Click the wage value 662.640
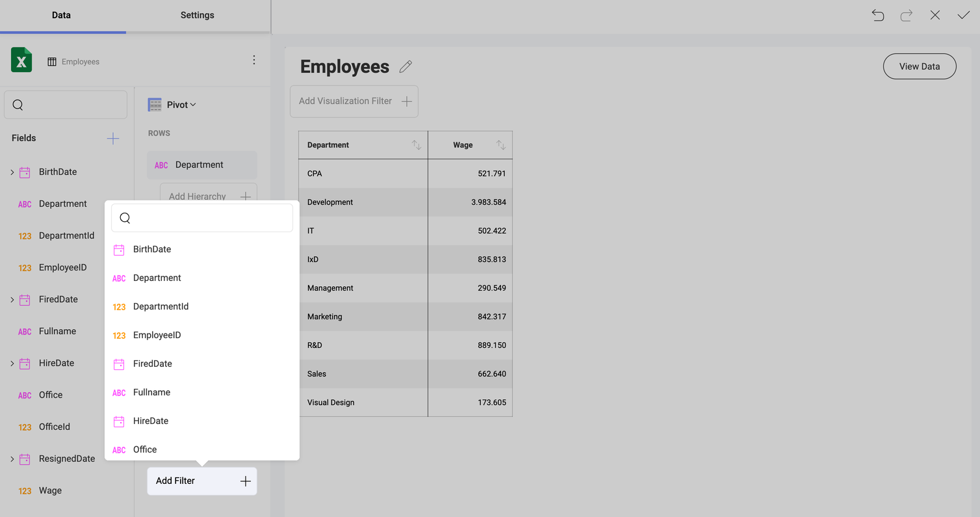 pyautogui.click(x=492, y=374)
